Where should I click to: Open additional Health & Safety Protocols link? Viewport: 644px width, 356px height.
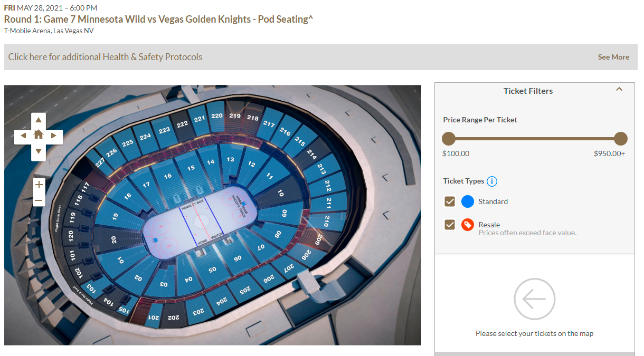coord(106,57)
